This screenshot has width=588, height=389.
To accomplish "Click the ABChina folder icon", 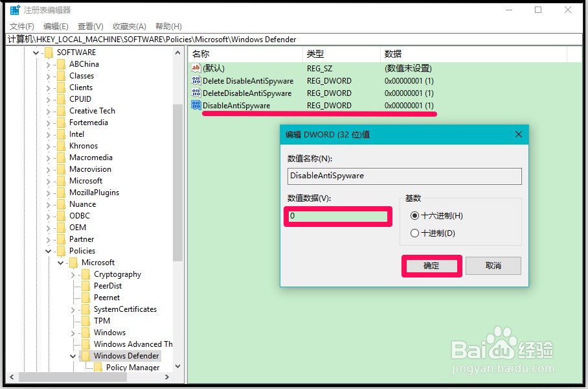I will [61, 64].
